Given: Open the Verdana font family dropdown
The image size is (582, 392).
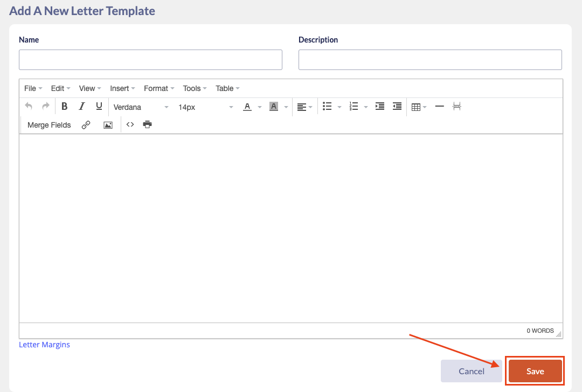Looking at the screenshot, I should (x=141, y=107).
